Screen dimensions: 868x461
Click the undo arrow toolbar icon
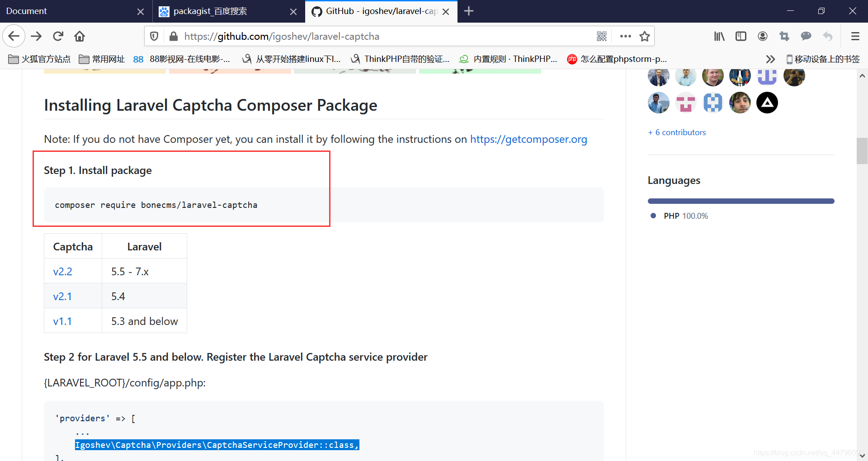click(x=827, y=36)
